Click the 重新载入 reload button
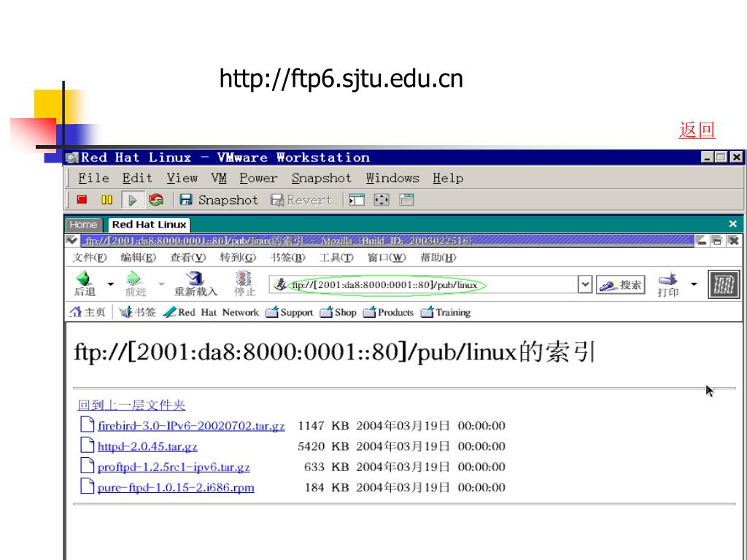 point(196,284)
